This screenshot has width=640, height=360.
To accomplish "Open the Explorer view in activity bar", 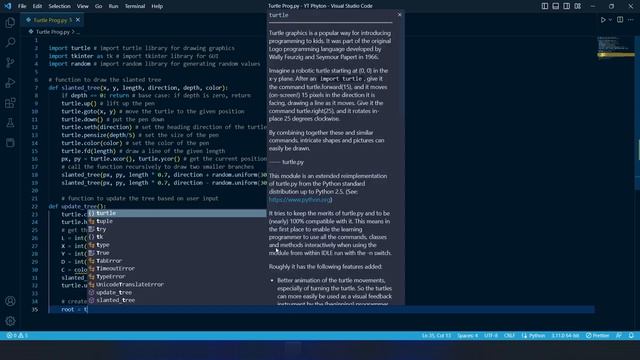I will coord(10,22).
